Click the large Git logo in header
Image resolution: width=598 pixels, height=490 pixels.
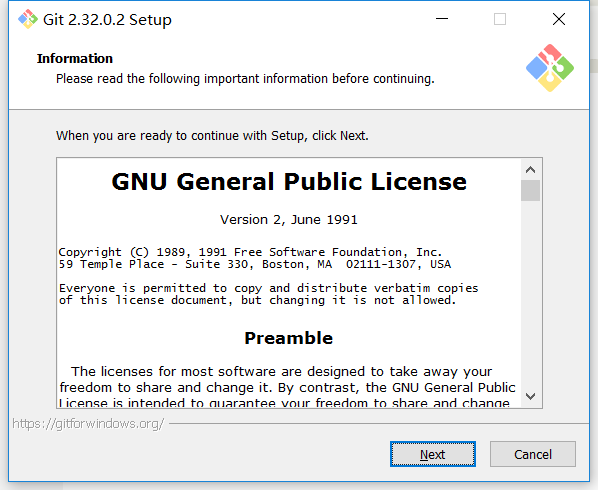(550, 68)
